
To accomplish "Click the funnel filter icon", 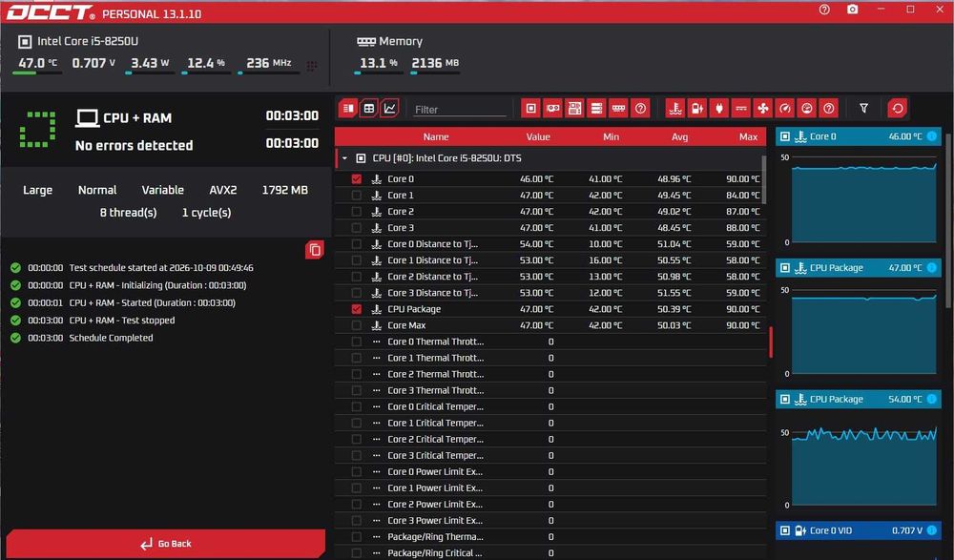I will 863,109.
